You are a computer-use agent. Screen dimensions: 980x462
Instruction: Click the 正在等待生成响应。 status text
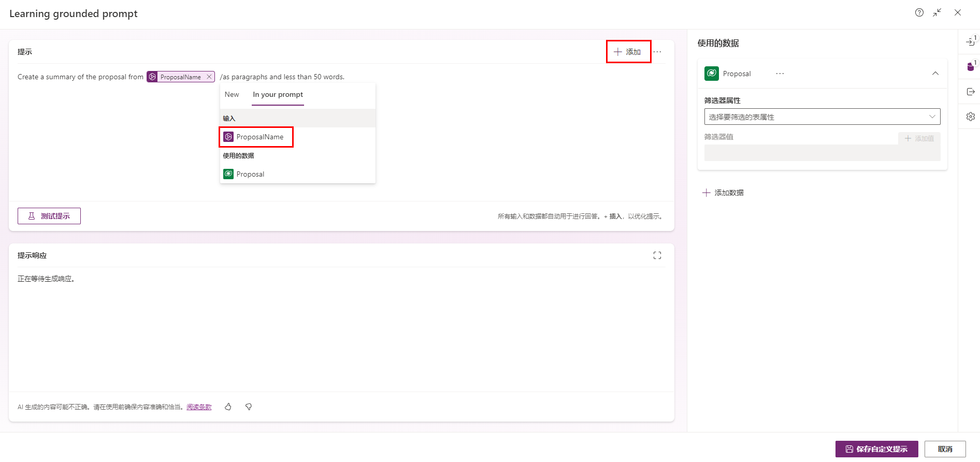47,279
